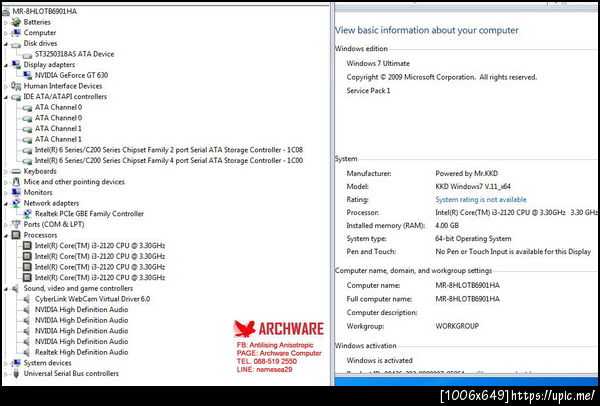Click the Human Interface Devices icon
This screenshot has width=600, height=406.
coord(16,86)
